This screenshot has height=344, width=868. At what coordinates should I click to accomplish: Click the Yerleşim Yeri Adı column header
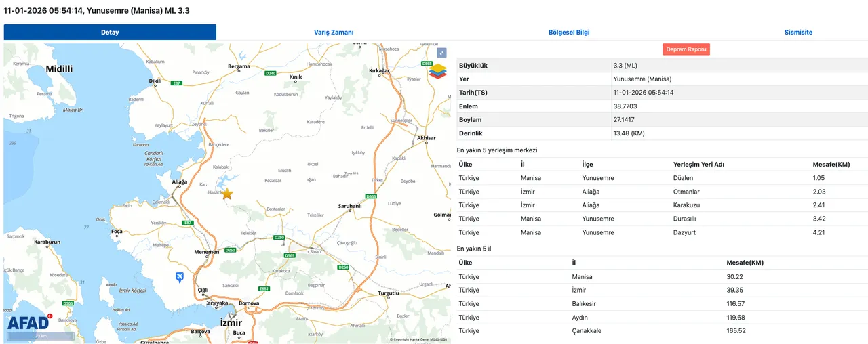698,165
